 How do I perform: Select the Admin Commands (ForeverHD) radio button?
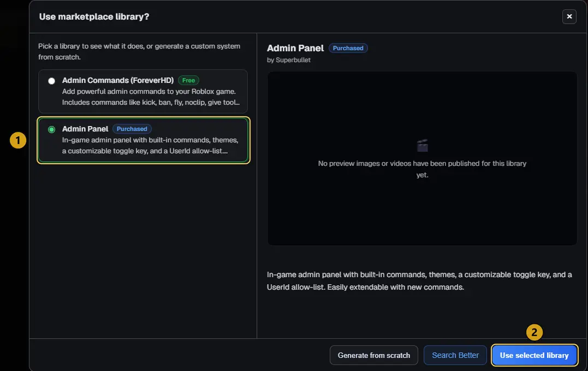(x=51, y=81)
